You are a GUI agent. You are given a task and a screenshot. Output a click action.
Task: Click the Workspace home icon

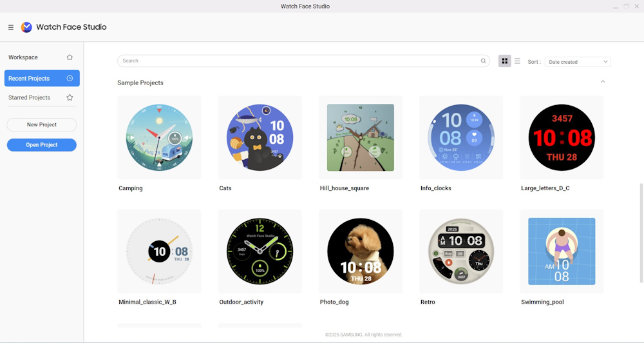click(x=70, y=57)
